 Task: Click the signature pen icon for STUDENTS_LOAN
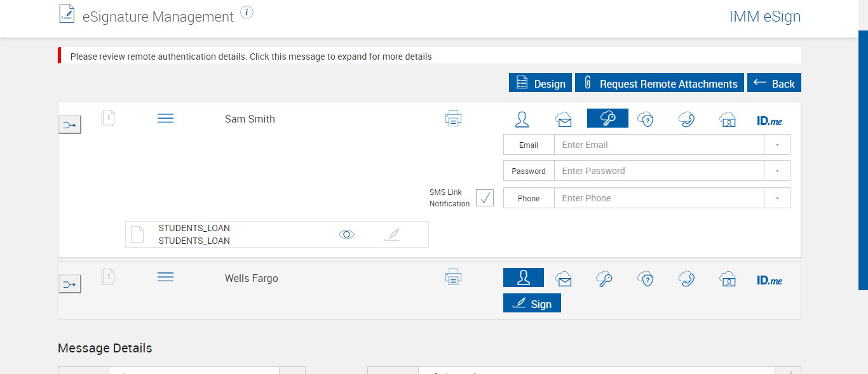coord(393,234)
